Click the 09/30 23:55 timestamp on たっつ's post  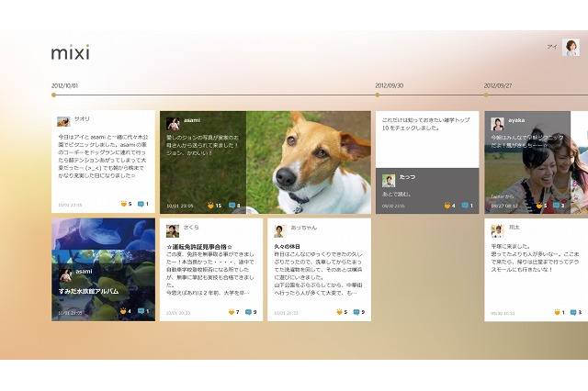click(393, 206)
